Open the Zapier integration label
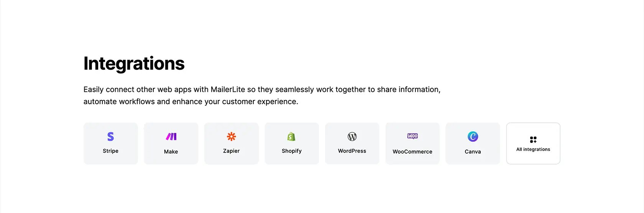The width and height of the screenshot is (644, 213). point(231,151)
